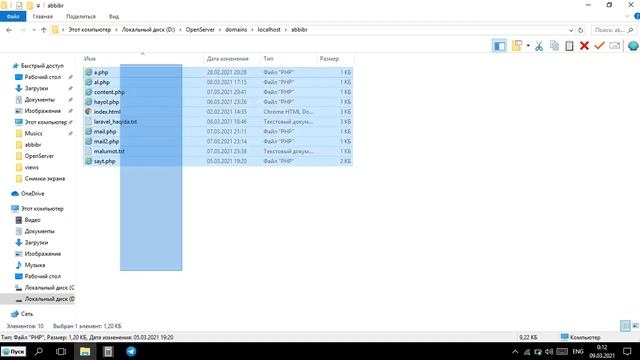The height and width of the screenshot is (360, 640).
Task: Open the Поделиться ribbon tab
Action: tap(81, 16)
